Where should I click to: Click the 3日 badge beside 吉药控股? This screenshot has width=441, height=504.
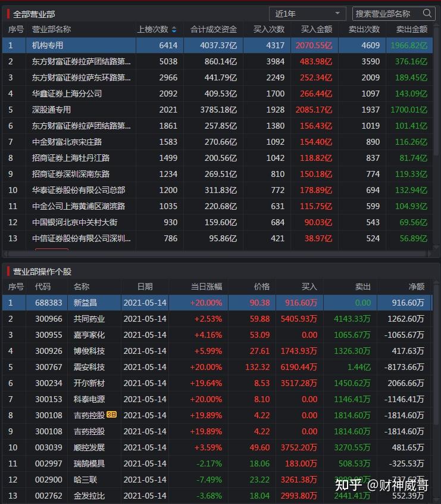[x=111, y=414]
